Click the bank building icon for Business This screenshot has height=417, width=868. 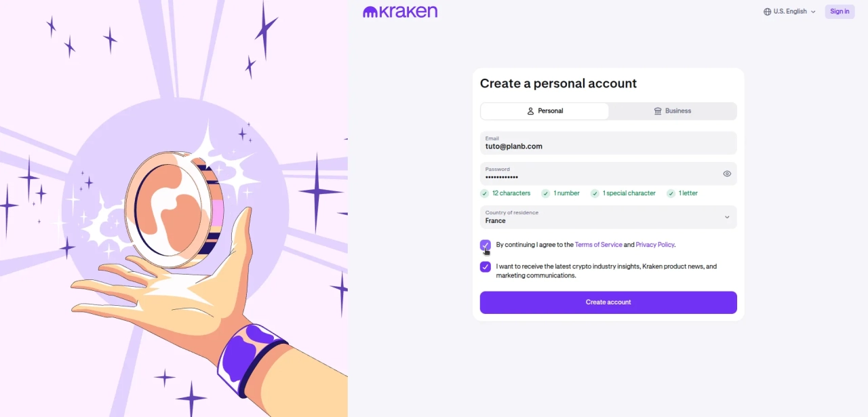pyautogui.click(x=658, y=111)
